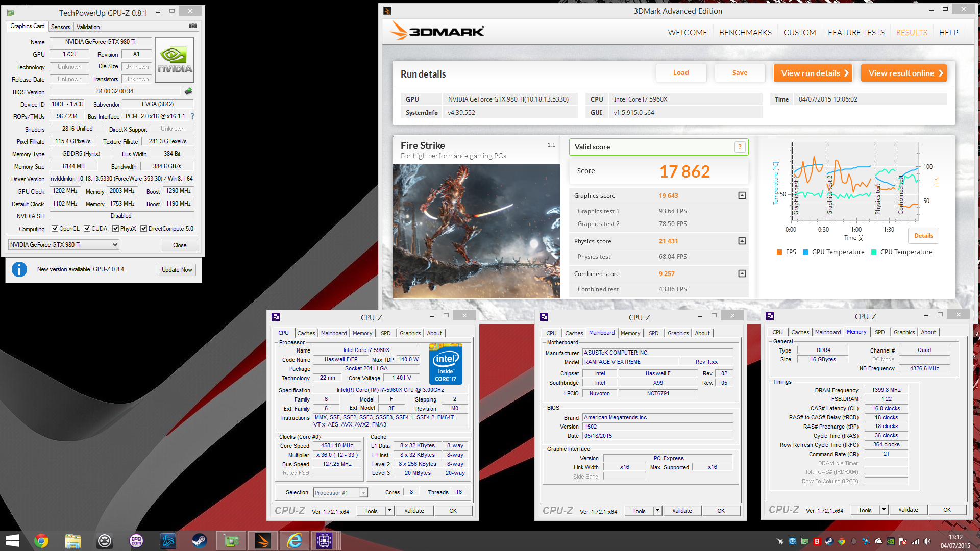Open Steam from the taskbar
This screenshot has height=551, width=980.
200,541
